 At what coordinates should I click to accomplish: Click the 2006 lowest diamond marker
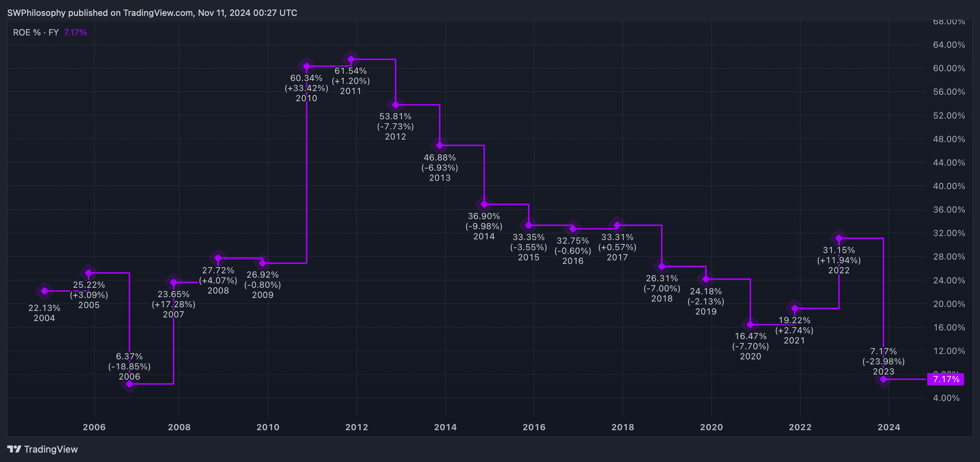tap(129, 384)
